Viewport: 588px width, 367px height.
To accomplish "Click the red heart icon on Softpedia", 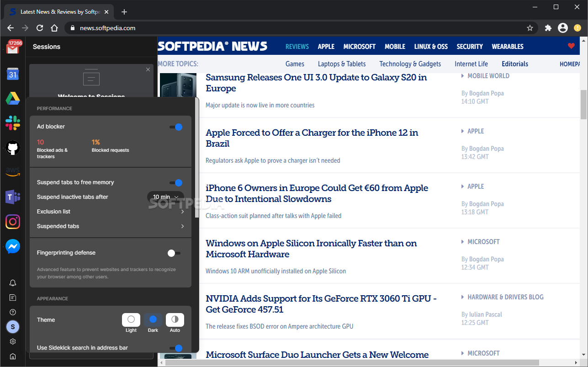I will click(571, 46).
